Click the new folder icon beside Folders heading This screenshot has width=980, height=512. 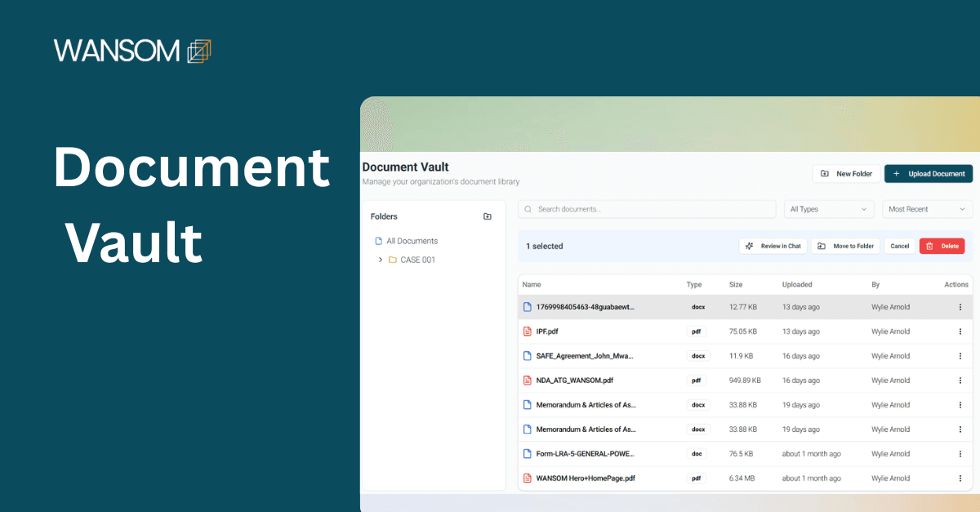[488, 216]
